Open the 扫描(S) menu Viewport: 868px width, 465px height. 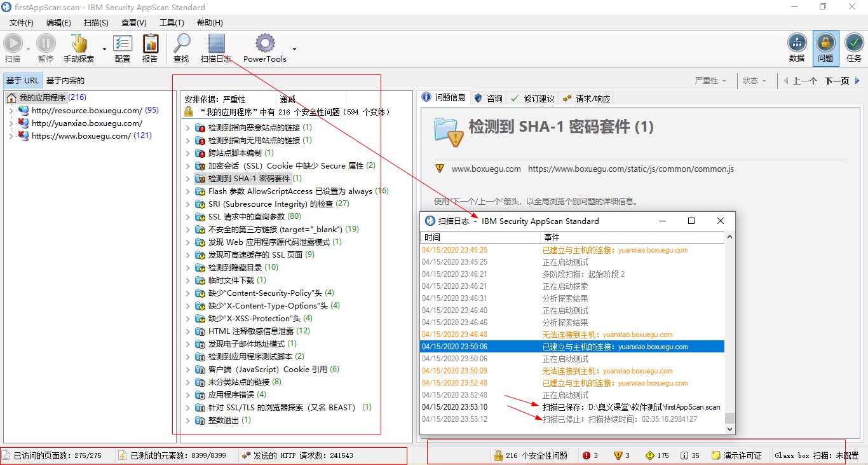coord(97,22)
